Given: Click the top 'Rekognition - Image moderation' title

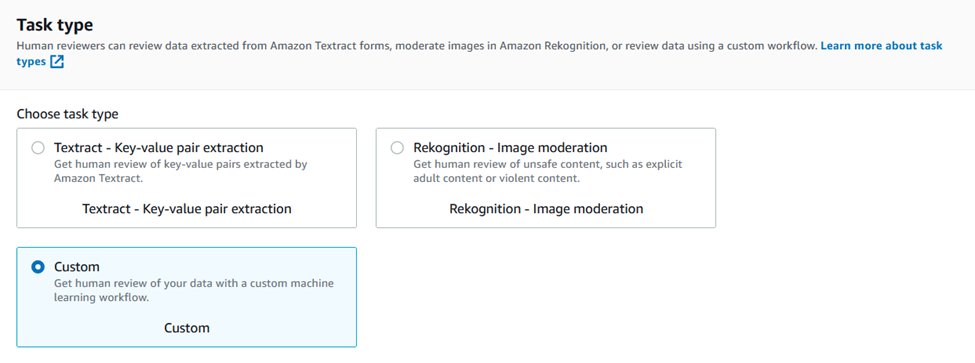Looking at the screenshot, I should pos(510,148).
